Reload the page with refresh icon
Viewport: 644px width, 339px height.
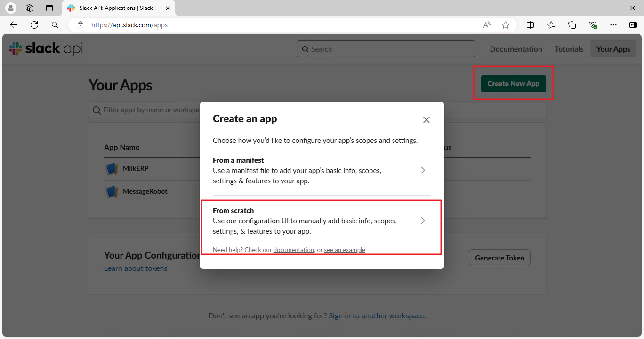[x=34, y=25]
